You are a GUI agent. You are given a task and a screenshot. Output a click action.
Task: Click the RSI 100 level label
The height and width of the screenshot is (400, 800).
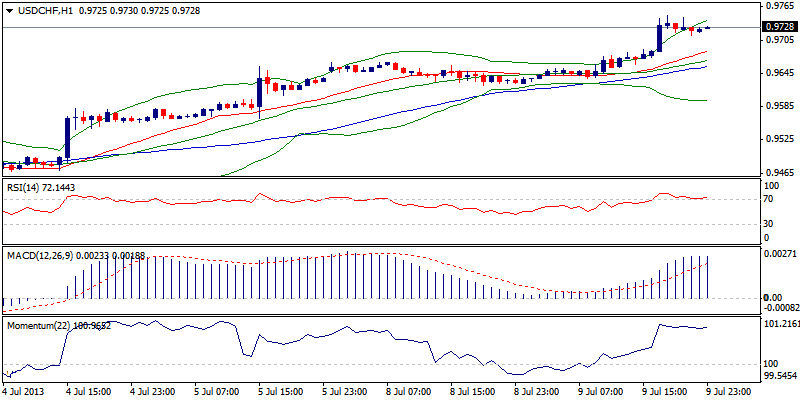(770, 186)
